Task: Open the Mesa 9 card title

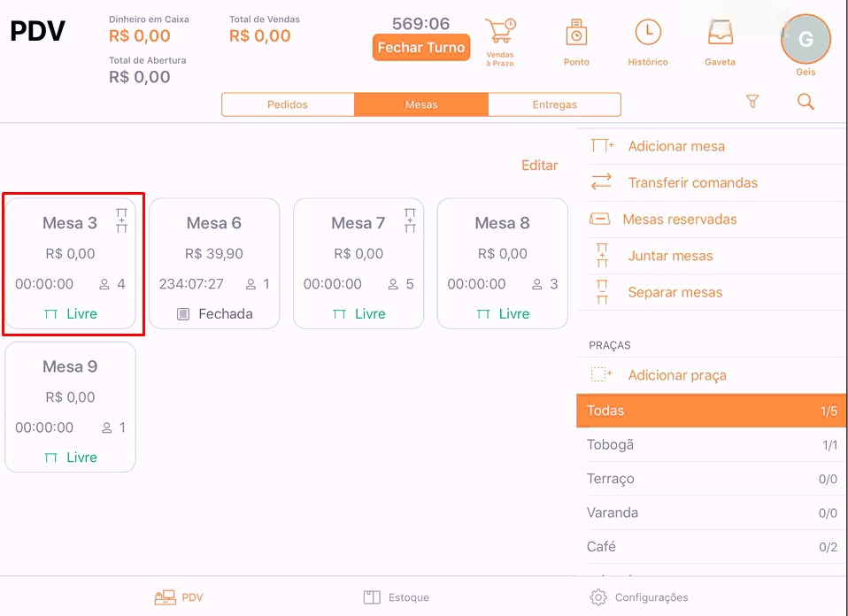Action: (x=70, y=366)
